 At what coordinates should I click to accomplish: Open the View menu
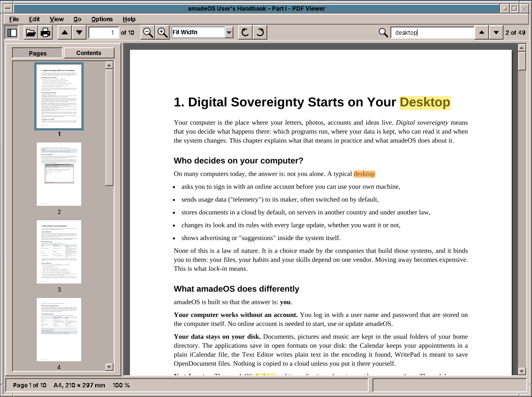click(57, 19)
